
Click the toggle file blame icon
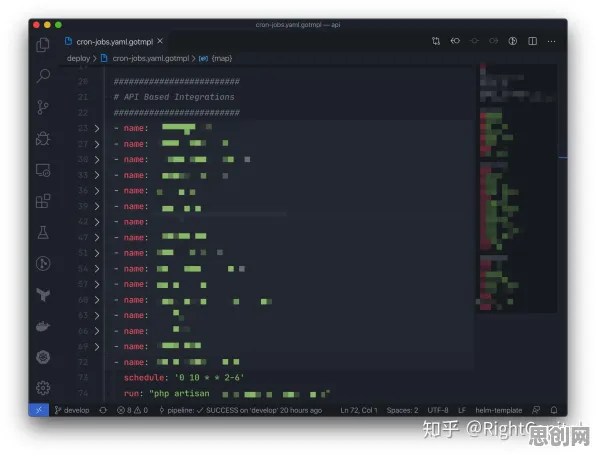click(513, 41)
